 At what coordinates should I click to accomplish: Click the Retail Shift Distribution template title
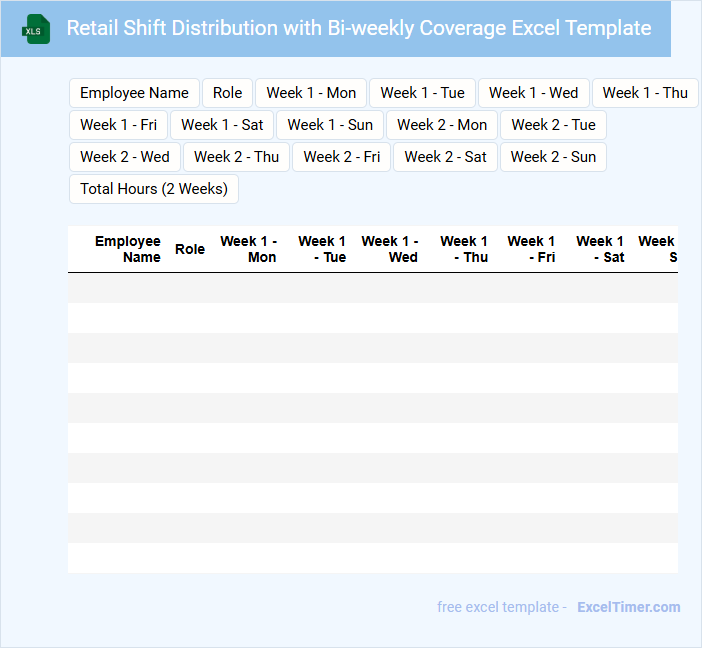[x=359, y=28]
